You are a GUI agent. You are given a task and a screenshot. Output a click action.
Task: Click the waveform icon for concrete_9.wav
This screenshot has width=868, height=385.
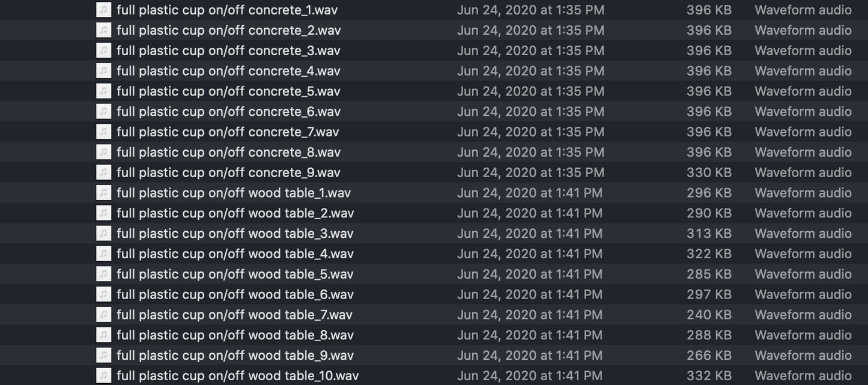click(x=104, y=172)
